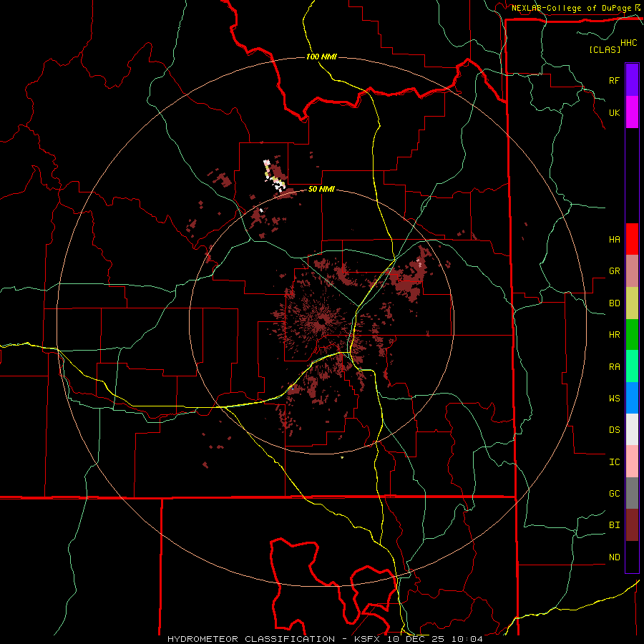Image resolution: width=644 pixels, height=644 pixels.
Task: Select the GR salmon legend swatch
Action: pos(632,271)
